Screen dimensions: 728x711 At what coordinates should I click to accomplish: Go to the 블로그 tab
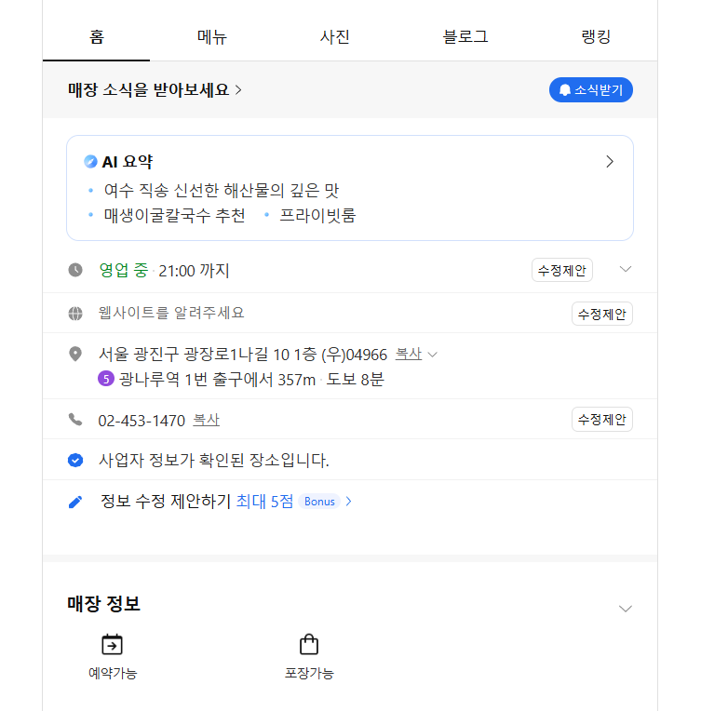coord(465,36)
